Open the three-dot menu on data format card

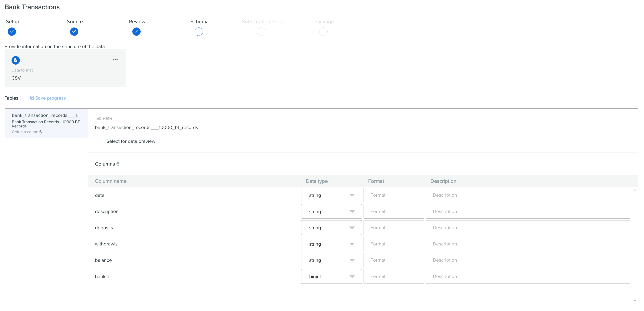click(115, 60)
